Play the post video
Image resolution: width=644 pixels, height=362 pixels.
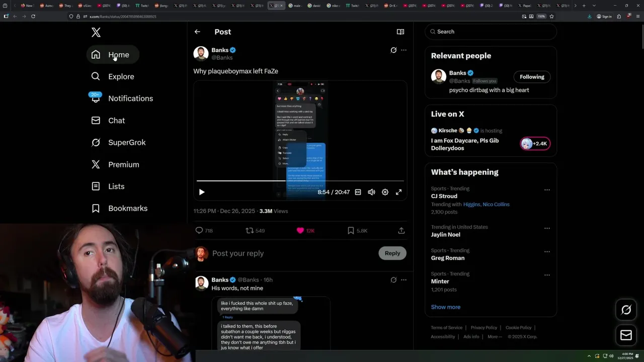(x=202, y=192)
